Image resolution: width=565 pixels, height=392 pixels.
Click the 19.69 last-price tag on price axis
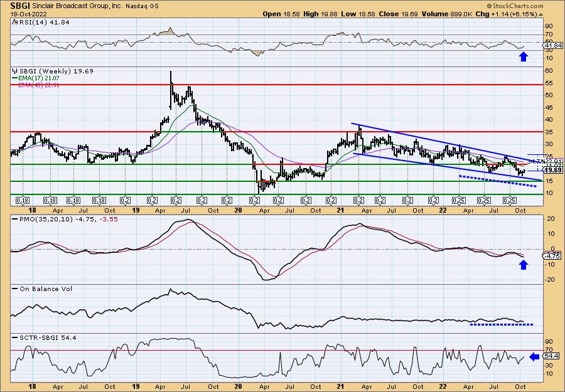(554, 170)
